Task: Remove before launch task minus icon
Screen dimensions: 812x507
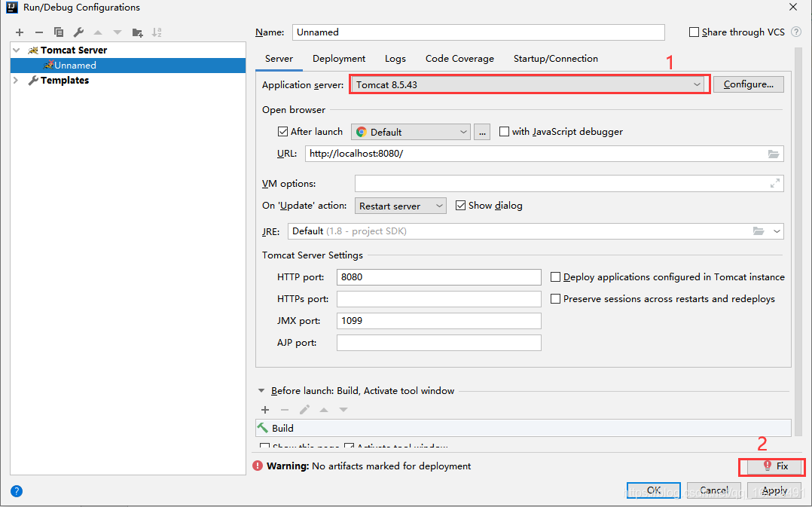Action: click(x=284, y=410)
